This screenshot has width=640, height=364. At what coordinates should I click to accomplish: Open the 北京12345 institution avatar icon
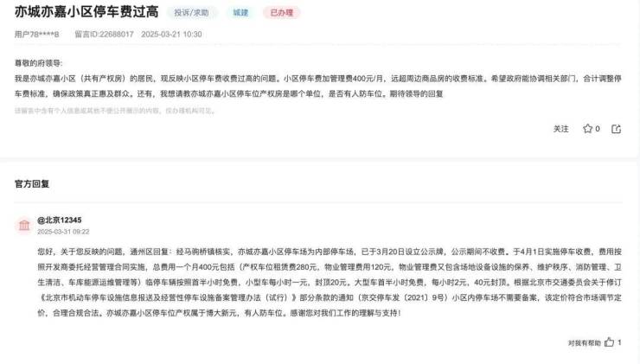(24, 226)
